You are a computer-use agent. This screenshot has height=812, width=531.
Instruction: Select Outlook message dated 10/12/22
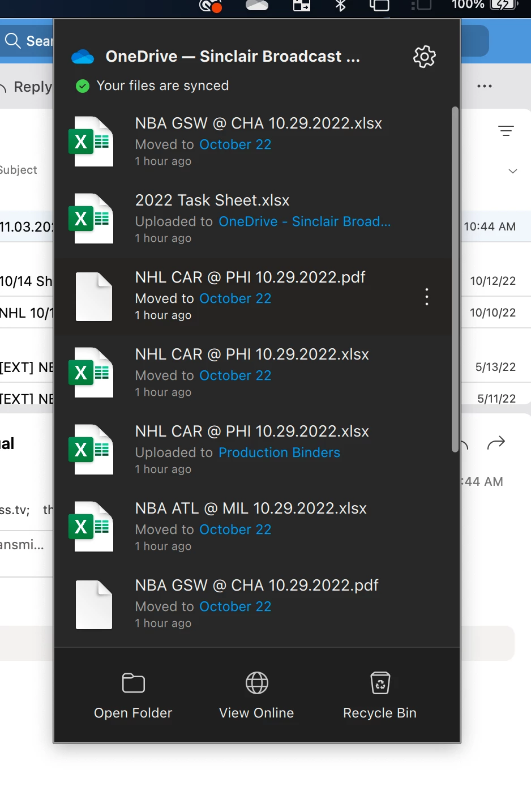493,281
